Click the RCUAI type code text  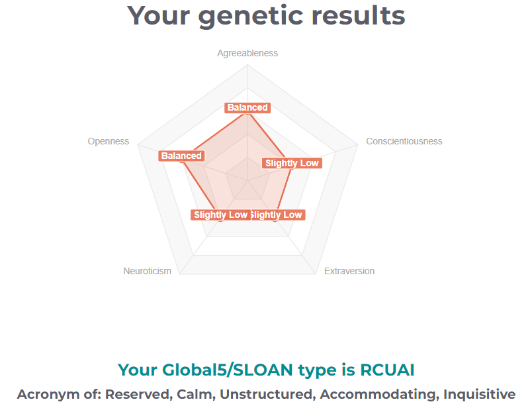[387, 370]
